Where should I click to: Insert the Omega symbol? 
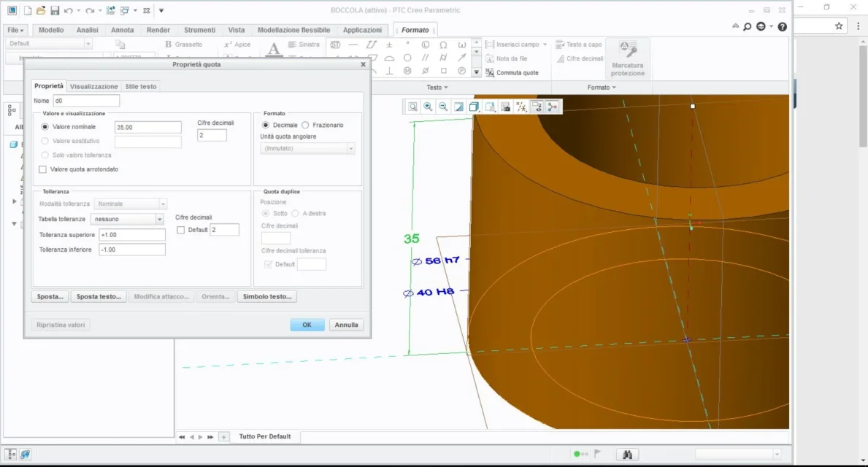click(443, 45)
